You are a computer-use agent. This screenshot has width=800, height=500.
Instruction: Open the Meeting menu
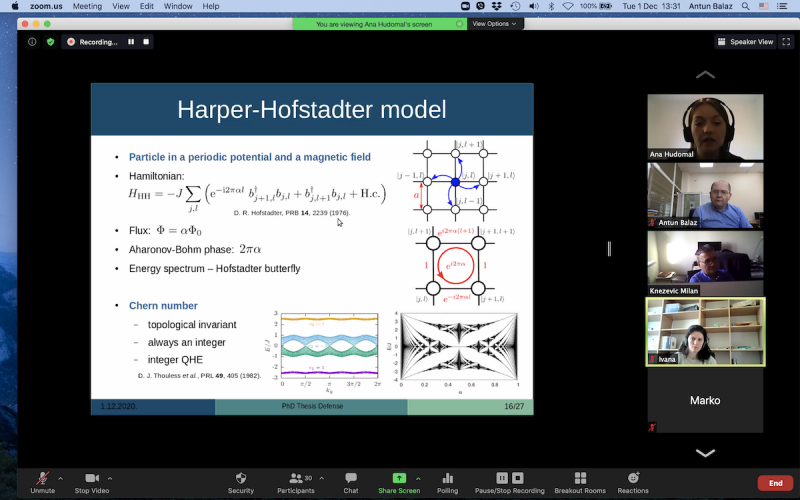(x=87, y=6)
